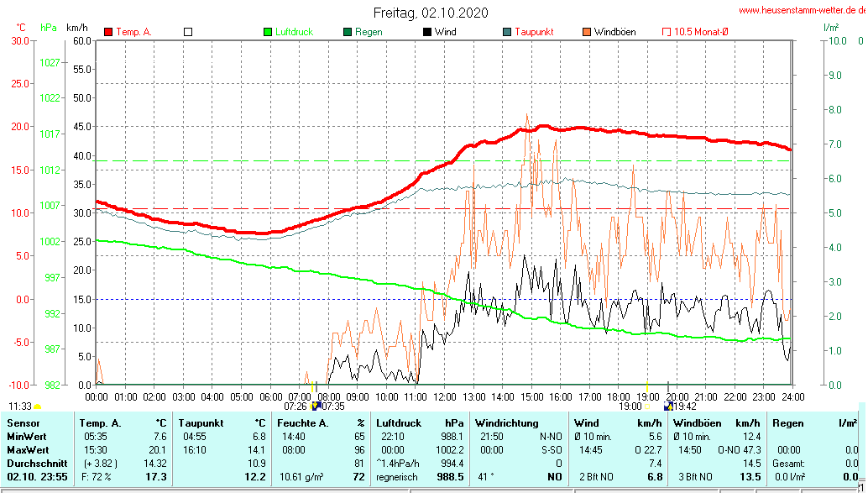The height and width of the screenshot is (493, 868).
Task: Click the teal Taupunkt legend square
Action: click(x=507, y=32)
